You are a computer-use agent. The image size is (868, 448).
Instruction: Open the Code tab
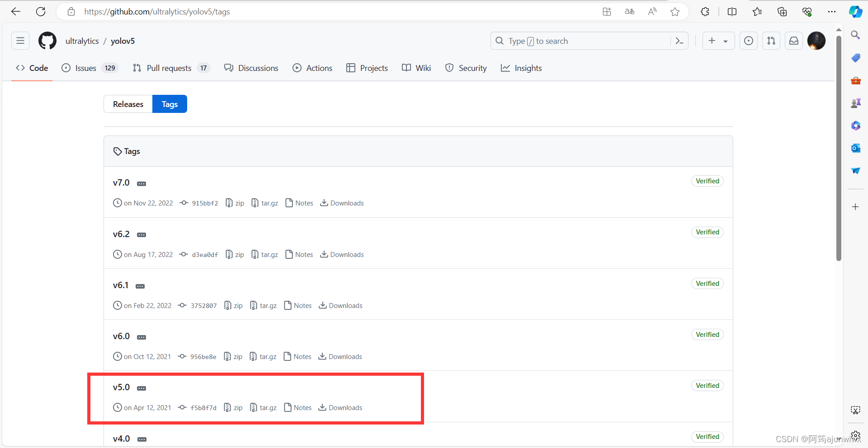32,68
